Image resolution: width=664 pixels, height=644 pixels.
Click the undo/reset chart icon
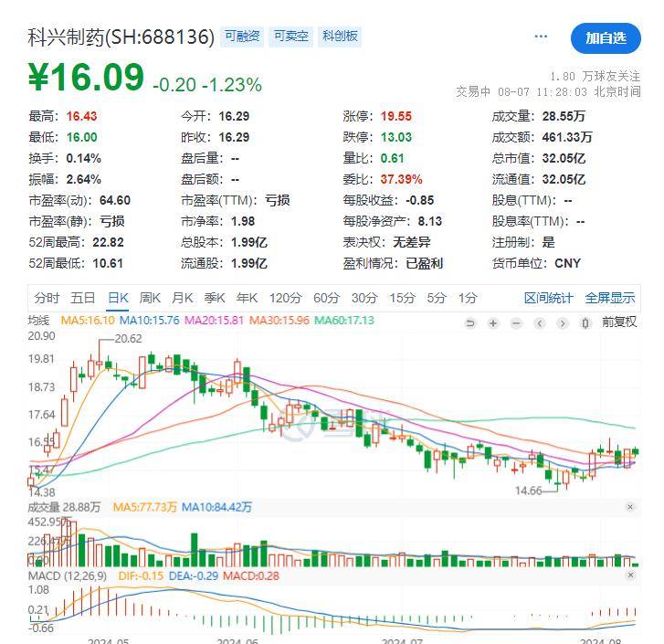click(x=470, y=324)
